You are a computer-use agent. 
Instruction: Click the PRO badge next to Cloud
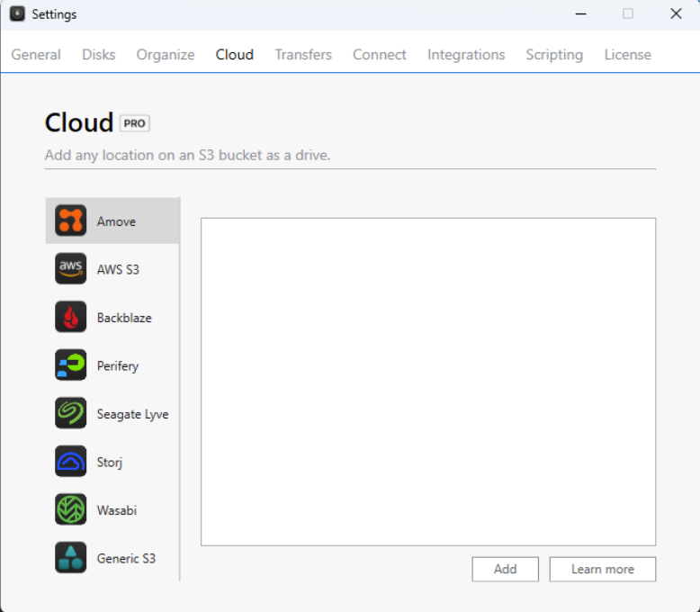134,123
